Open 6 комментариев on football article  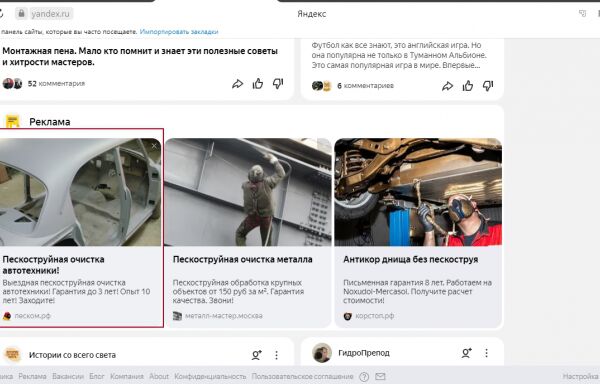tap(365, 86)
